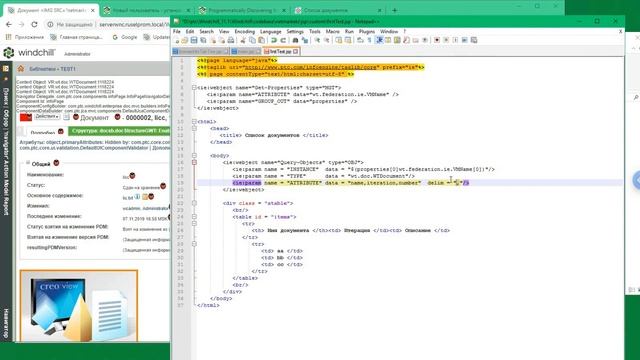Screen dimensions: 640x360
Task: Open the Приложения apps bookmark
Action: (24, 37)
